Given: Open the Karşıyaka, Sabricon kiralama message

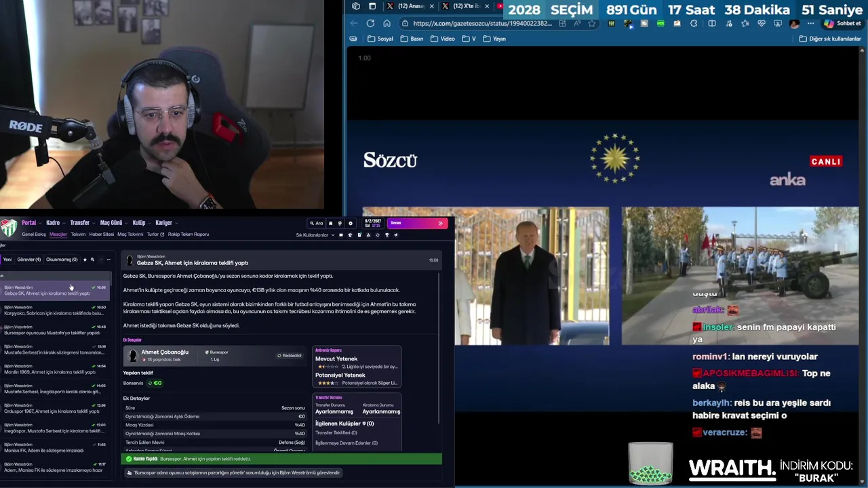Looking at the screenshot, I should [x=54, y=310].
